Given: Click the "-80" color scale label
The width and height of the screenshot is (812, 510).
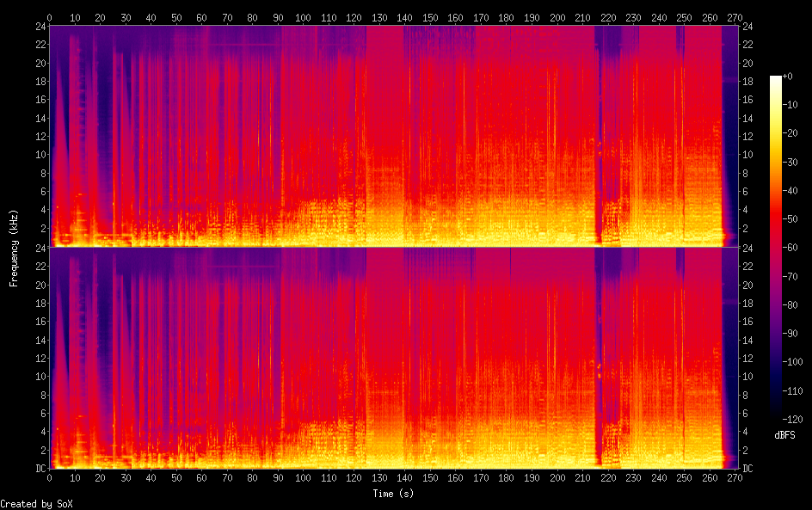Looking at the screenshot, I should pyautogui.click(x=790, y=305).
